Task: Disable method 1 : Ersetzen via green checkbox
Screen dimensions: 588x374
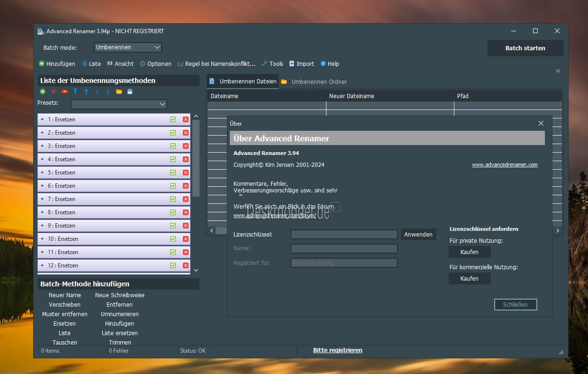Action: (173, 119)
